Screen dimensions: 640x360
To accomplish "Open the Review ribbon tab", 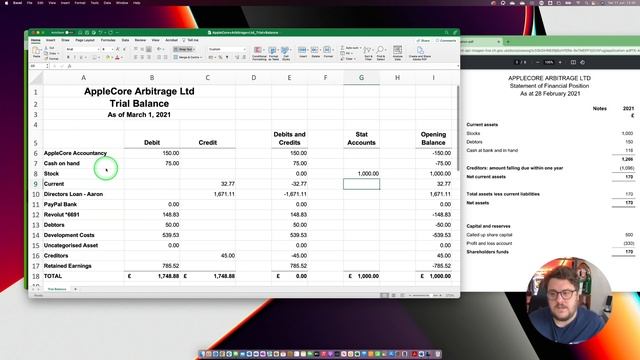I will tap(140, 40).
